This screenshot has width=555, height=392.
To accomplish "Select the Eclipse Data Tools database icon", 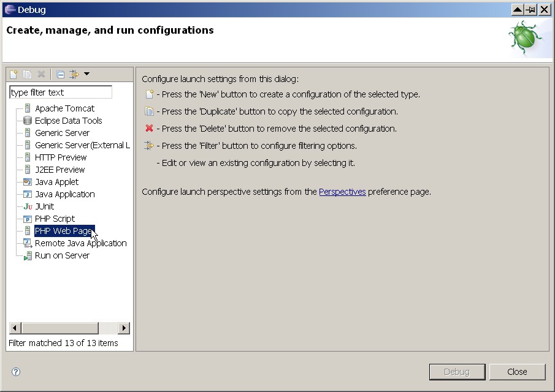I will pos(28,121).
